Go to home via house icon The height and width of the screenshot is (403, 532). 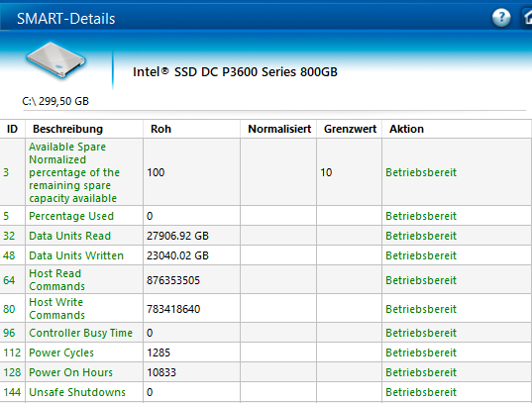(x=527, y=18)
